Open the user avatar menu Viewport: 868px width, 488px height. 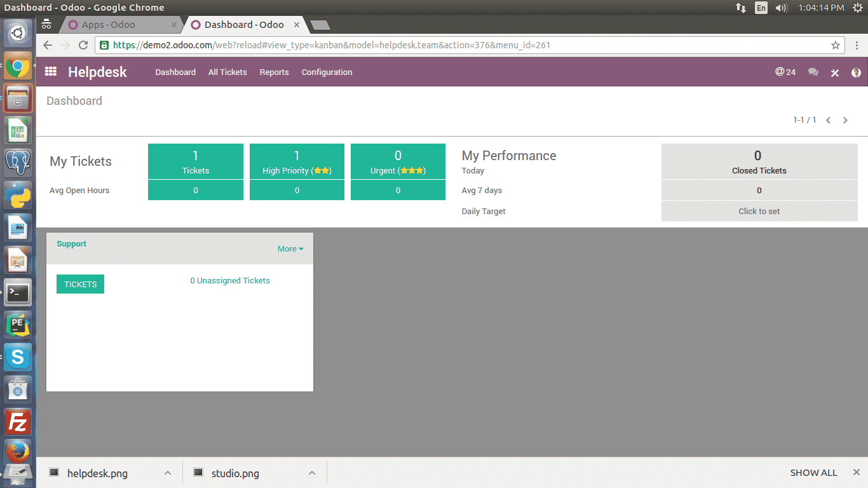tap(856, 72)
